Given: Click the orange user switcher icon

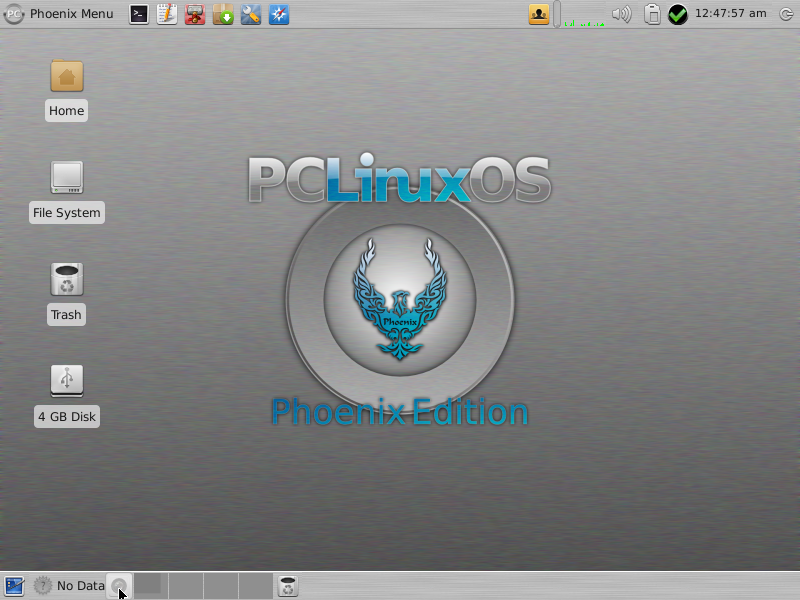Looking at the screenshot, I should (x=539, y=14).
